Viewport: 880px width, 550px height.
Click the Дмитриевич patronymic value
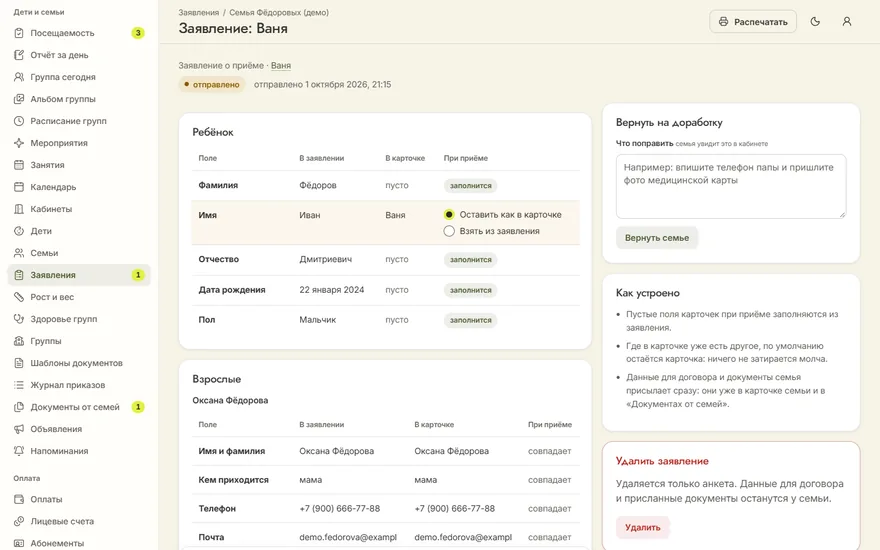tap(326, 259)
